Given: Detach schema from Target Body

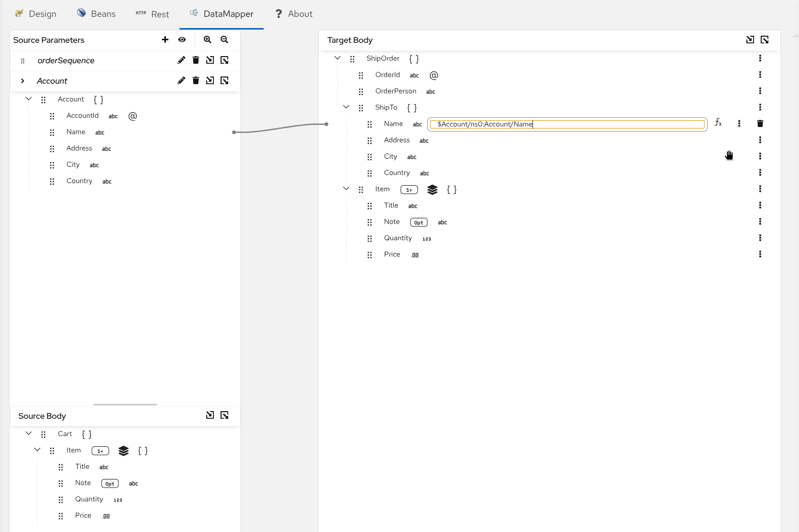Looking at the screenshot, I should point(765,40).
